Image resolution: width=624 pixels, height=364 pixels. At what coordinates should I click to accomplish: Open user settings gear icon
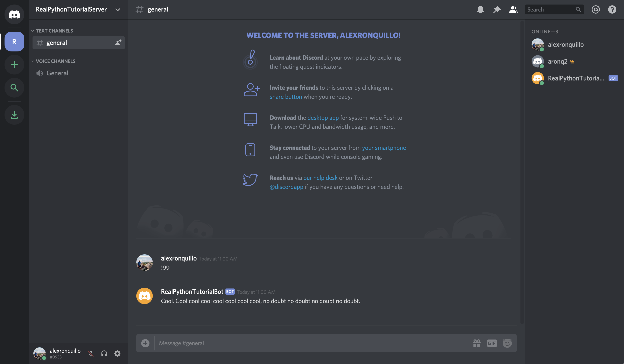pyautogui.click(x=117, y=353)
